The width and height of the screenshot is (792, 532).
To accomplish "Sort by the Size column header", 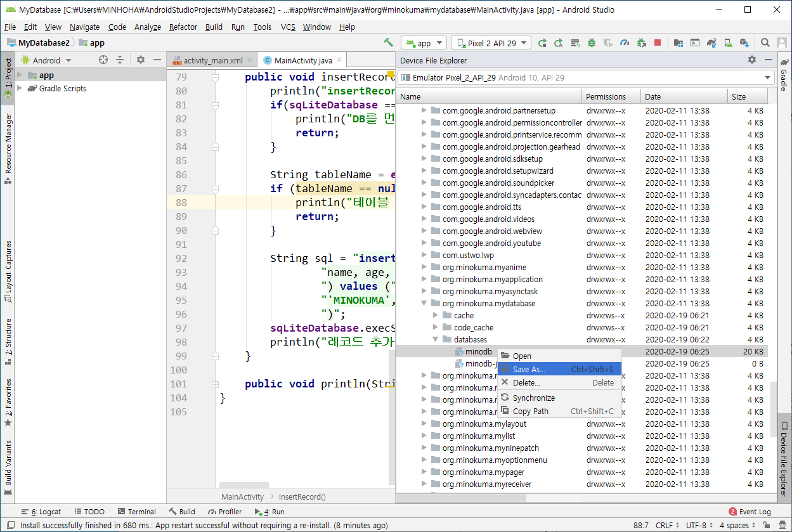I will click(748, 96).
